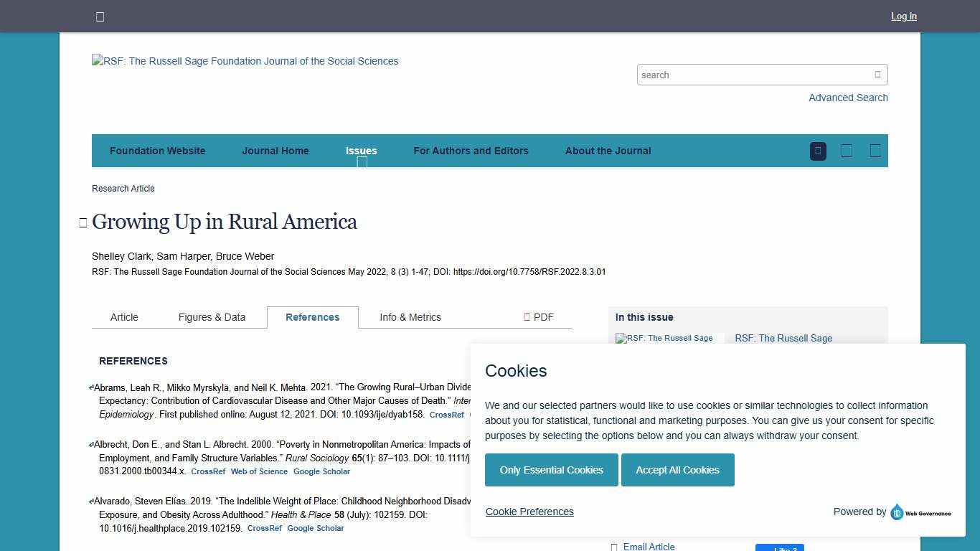Choose Only Essential Cookies
The height and width of the screenshot is (551, 980).
coord(551,470)
